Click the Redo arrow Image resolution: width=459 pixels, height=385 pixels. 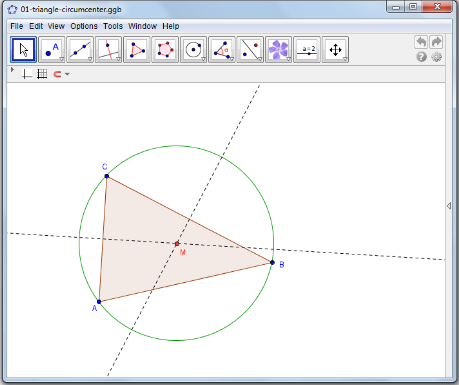436,42
